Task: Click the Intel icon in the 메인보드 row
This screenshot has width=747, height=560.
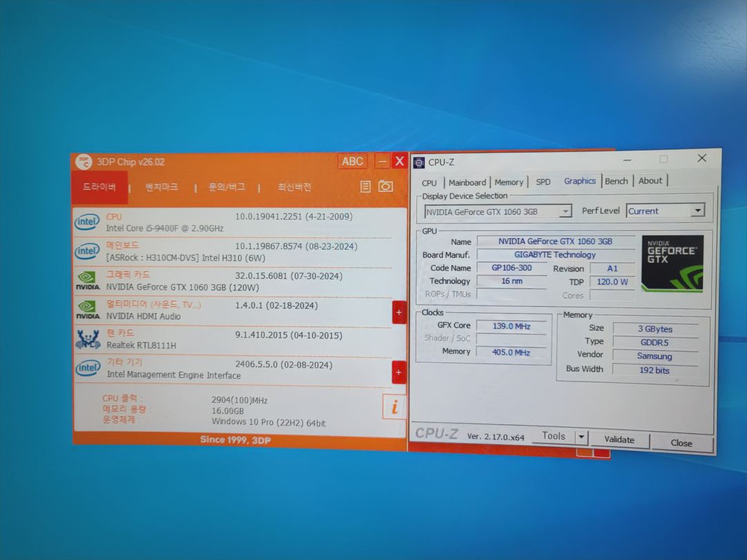Action: pyautogui.click(x=87, y=252)
